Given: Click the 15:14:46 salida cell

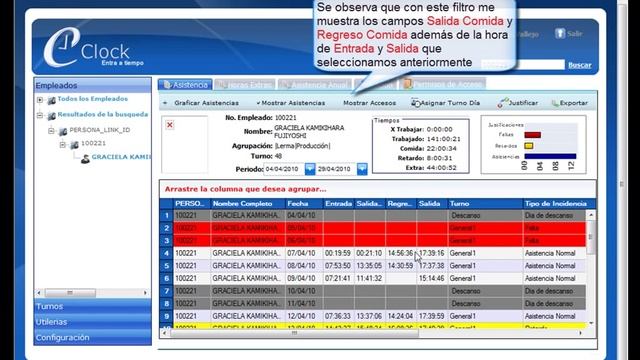Looking at the screenshot, I should [x=431, y=278].
